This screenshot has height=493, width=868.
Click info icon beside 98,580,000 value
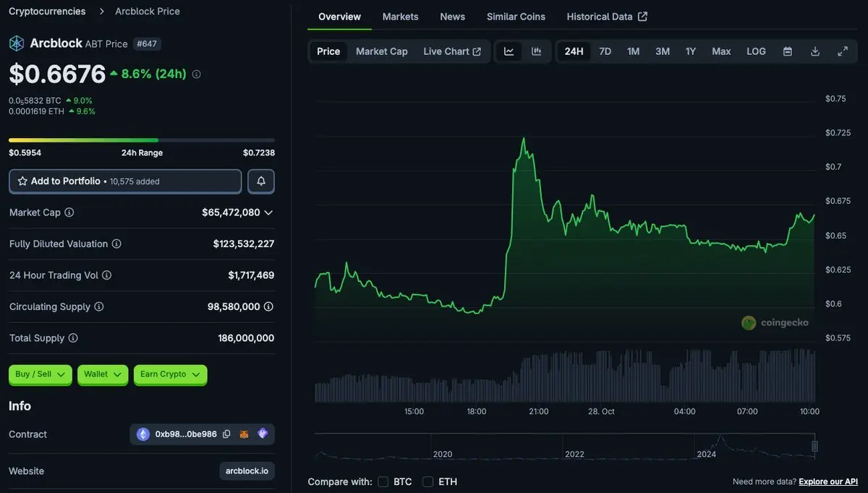click(268, 306)
